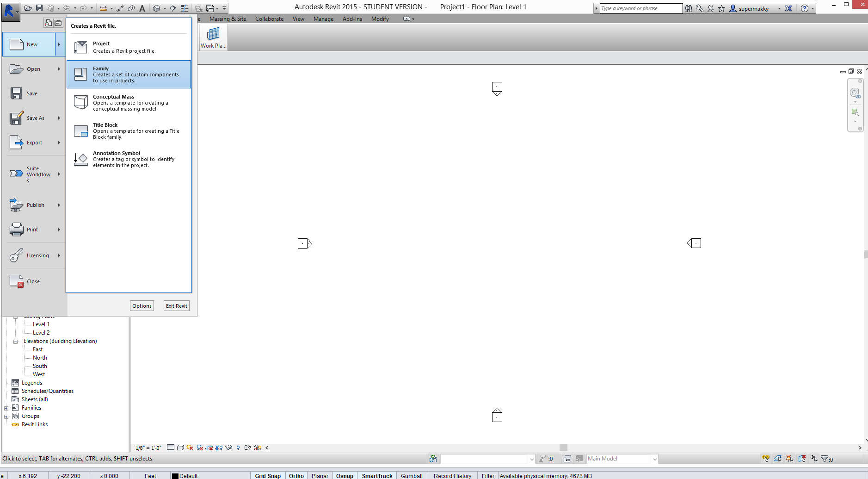Select the Aligned Dimension tool
The image size is (868, 479).
pos(120,8)
